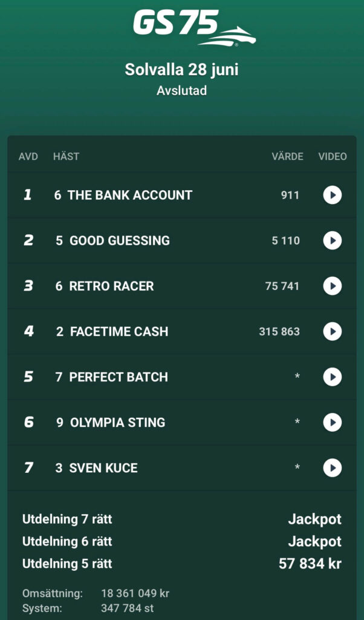Open the Facetime Cash horse entry
This screenshot has width=364, height=620.
point(112,331)
